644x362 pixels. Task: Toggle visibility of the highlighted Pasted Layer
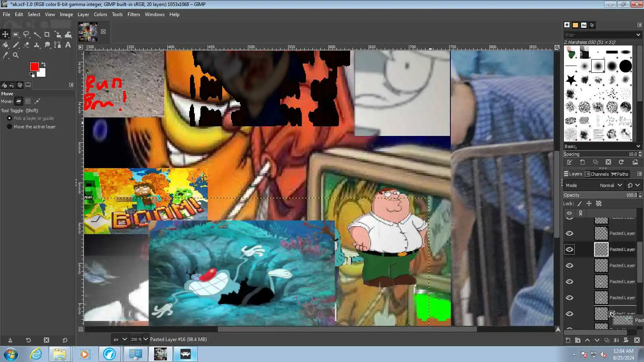click(x=570, y=249)
